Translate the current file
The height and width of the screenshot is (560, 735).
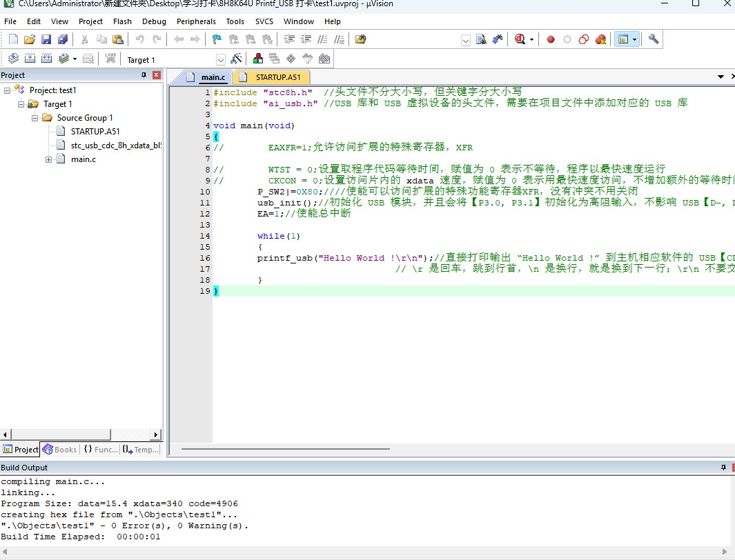click(13, 59)
